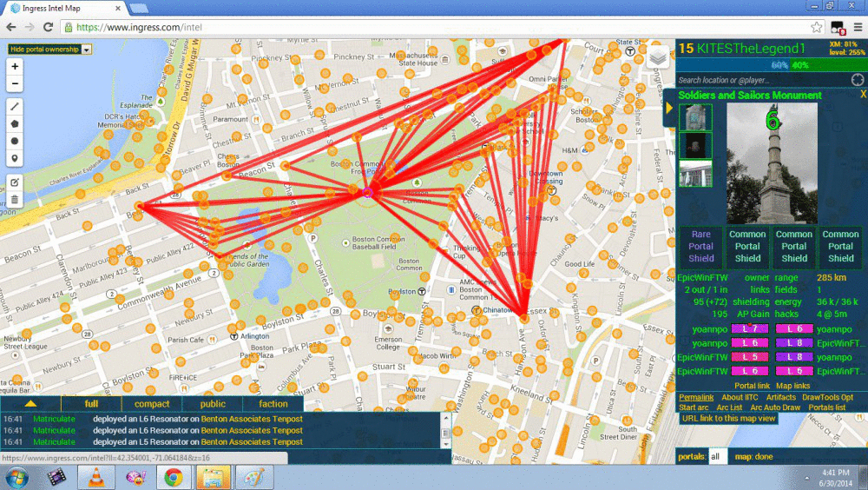The image size is (868, 490).
Task: Expand chat panel with up arrow
Action: point(30,403)
